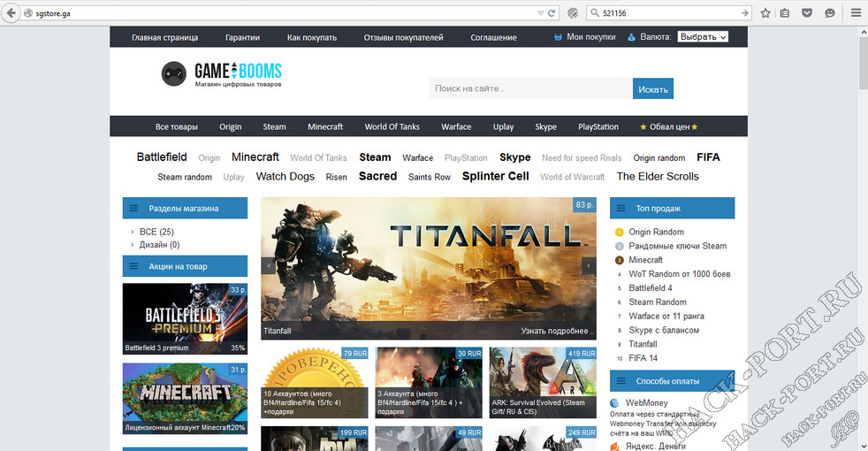Image resolution: width=868 pixels, height=451 pixels.
Task: Click the browser back arrow button
Action: (11, 12)
